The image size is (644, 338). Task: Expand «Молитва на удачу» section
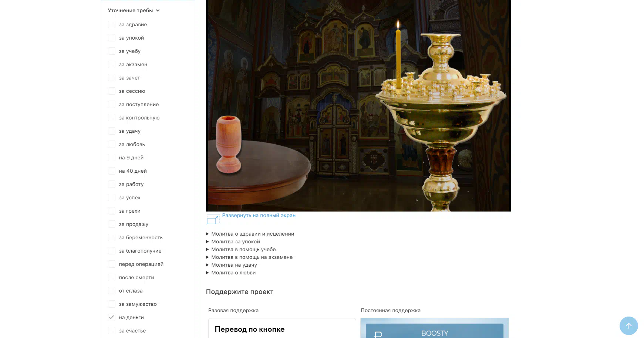tap(232, 265)
